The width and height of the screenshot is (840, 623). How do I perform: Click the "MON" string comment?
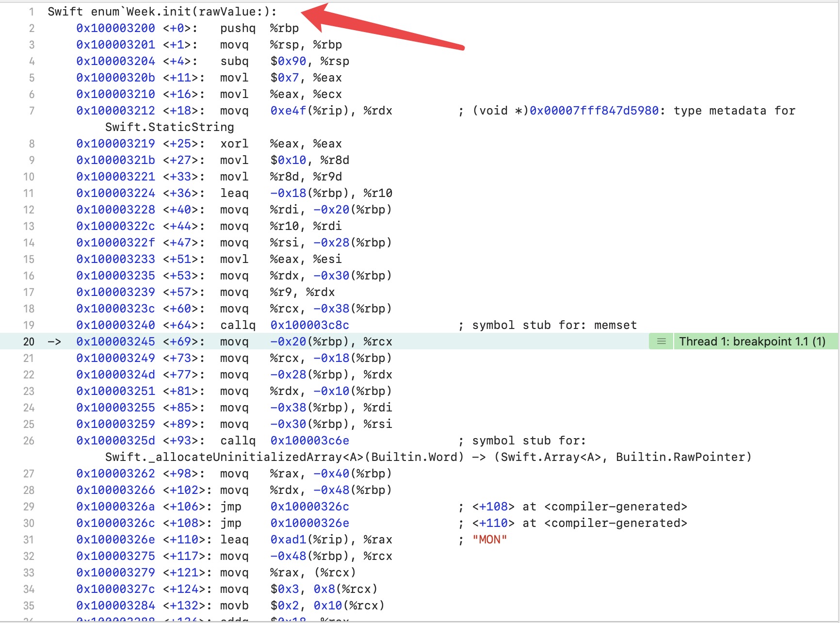pyautogui.click(x=490, y=540)
